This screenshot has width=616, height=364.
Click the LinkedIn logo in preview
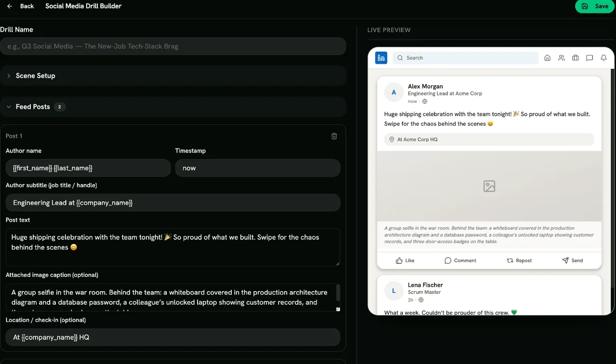(381, 58)
